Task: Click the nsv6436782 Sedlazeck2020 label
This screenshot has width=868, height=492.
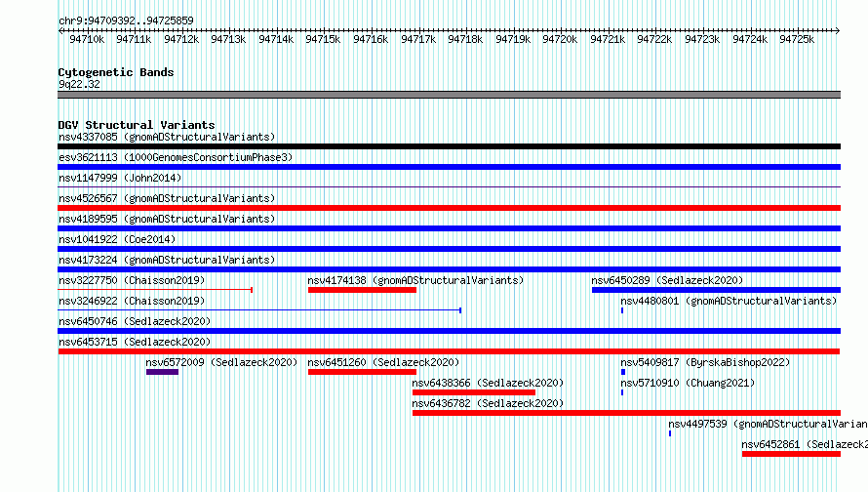Action: (488, 403)
